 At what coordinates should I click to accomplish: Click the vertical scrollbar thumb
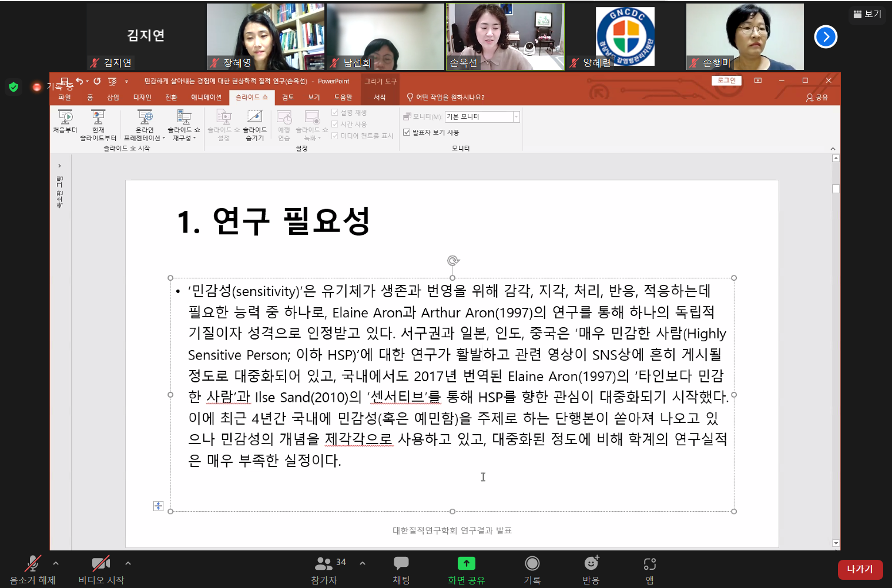(836, 189)
